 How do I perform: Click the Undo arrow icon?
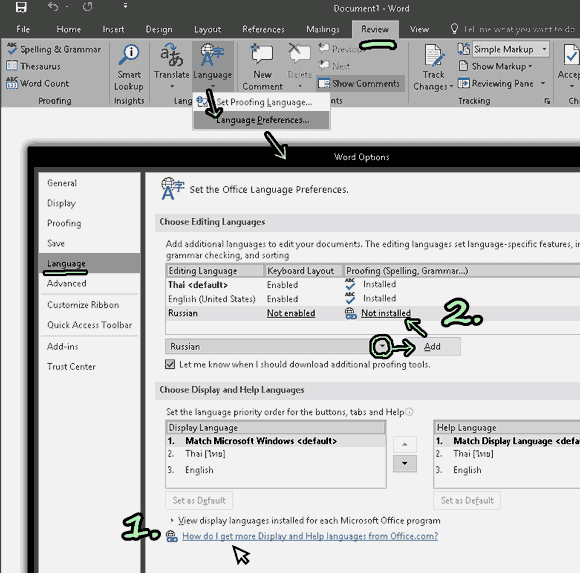click(x=54, y=7)
